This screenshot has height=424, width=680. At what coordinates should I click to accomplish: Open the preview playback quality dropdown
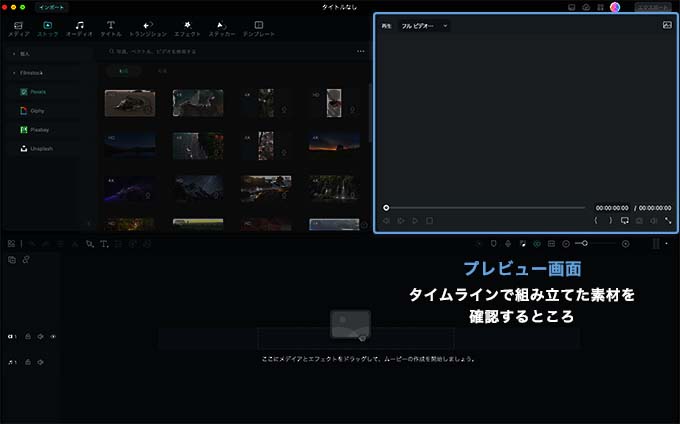423,25
